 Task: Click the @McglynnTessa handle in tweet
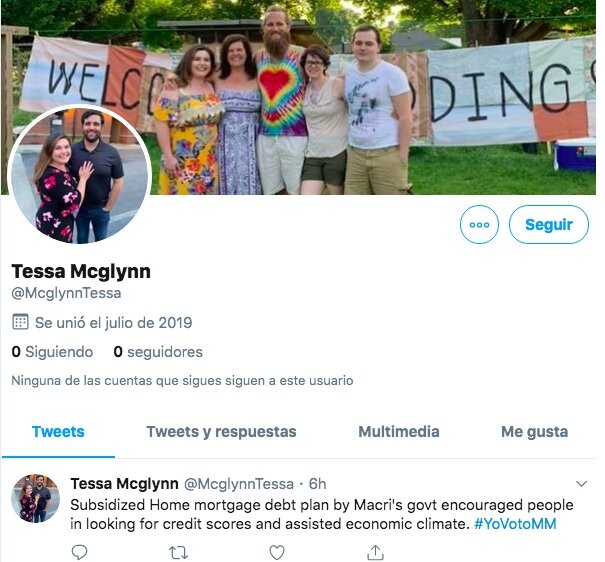click(238, 484)
